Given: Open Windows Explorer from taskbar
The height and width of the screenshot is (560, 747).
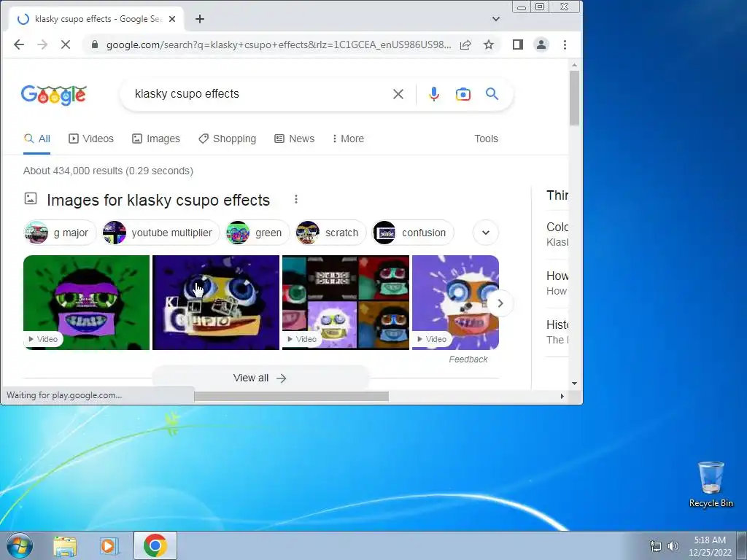Looking at the screenshot, I should (65, 545).
